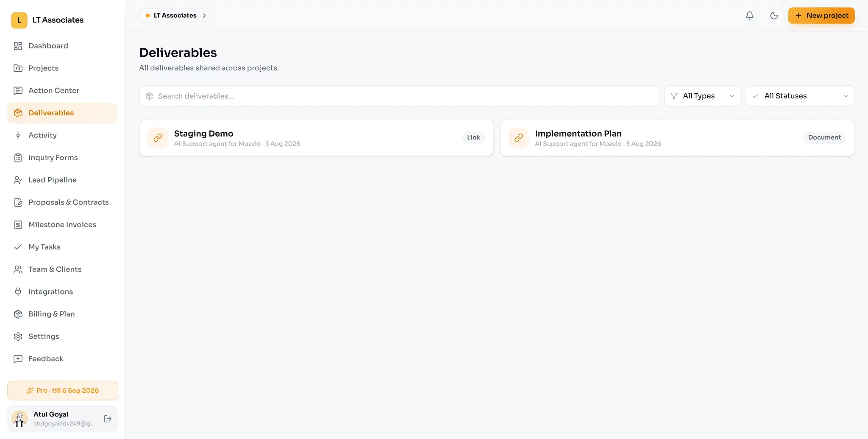Click Implementation Plan's 'AI Support agent for Mozelo' subtitle
The width and height of the screenshot is (868, 439).
[x=578, y=144]
